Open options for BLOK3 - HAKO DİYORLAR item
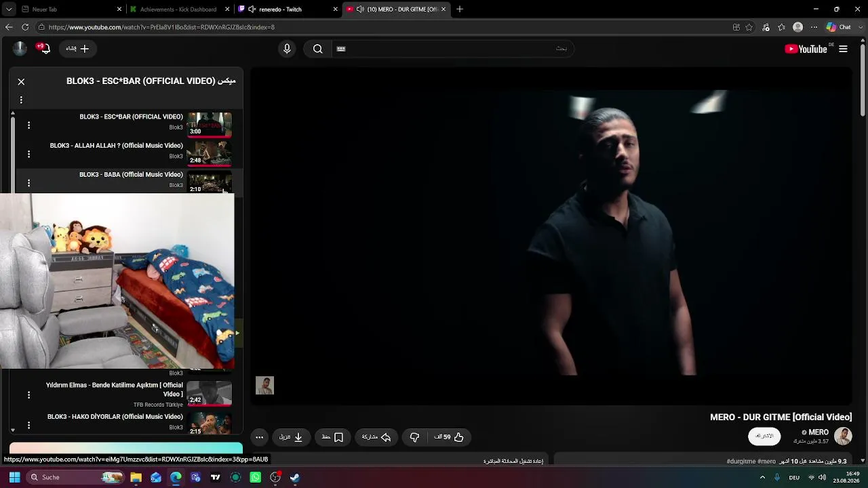This screenshot has width=868, height=488. tap(28, 425)
